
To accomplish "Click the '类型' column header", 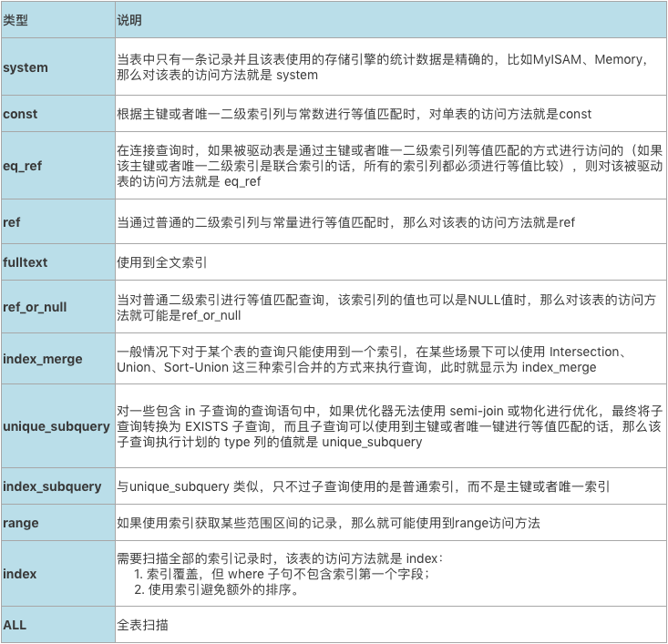I will pos(58,20).
